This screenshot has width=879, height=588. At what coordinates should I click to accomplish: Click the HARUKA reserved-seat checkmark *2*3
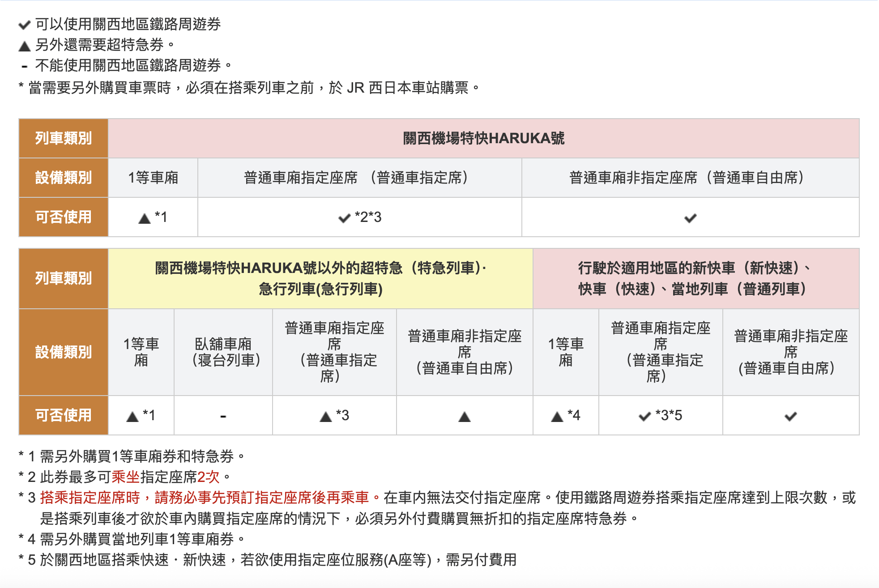(344, 218)
